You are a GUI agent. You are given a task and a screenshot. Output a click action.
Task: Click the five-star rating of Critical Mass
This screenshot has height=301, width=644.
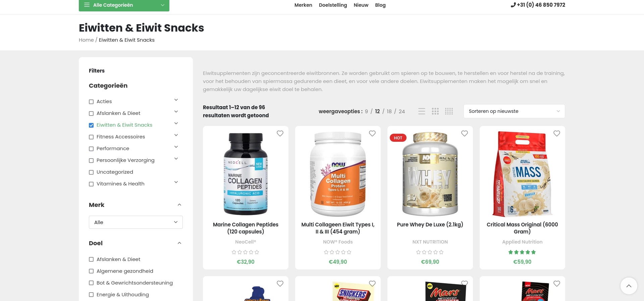(x=522, y=252)
